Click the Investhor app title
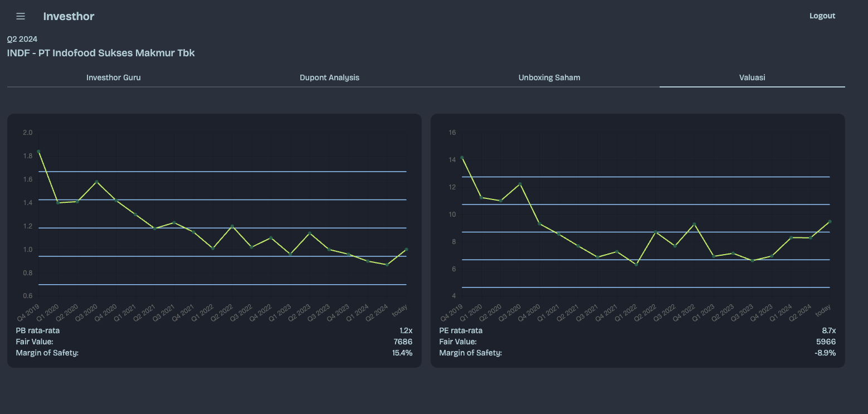Screen dimensions: 868x414 pyautogui.click(x=69, y=16)
